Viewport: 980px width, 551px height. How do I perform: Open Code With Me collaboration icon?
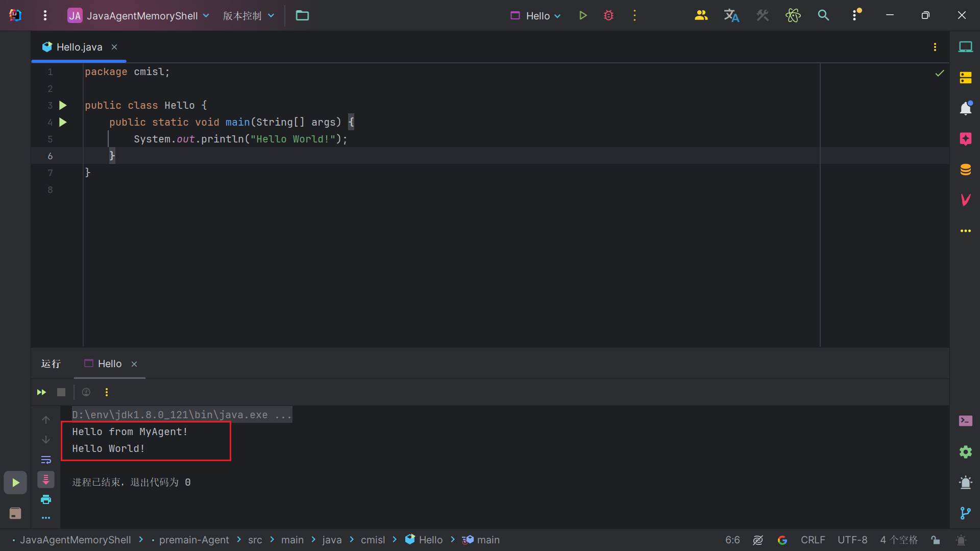tap(701, 15)
